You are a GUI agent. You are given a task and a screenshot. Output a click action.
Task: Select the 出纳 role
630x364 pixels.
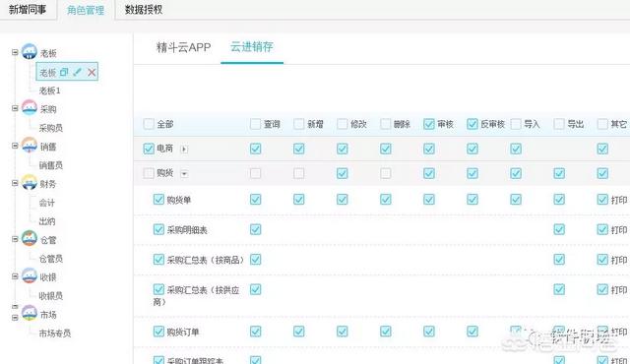coord(46,221)
